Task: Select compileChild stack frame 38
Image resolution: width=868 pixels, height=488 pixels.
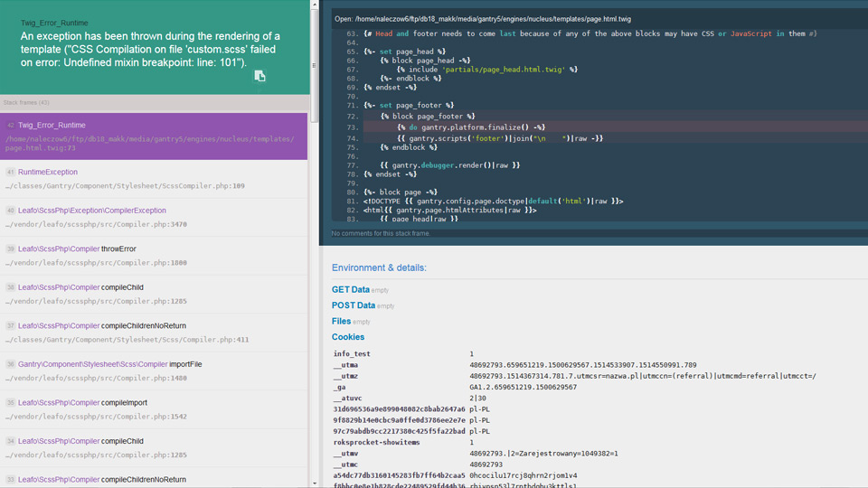Action: tap(154, 295)
